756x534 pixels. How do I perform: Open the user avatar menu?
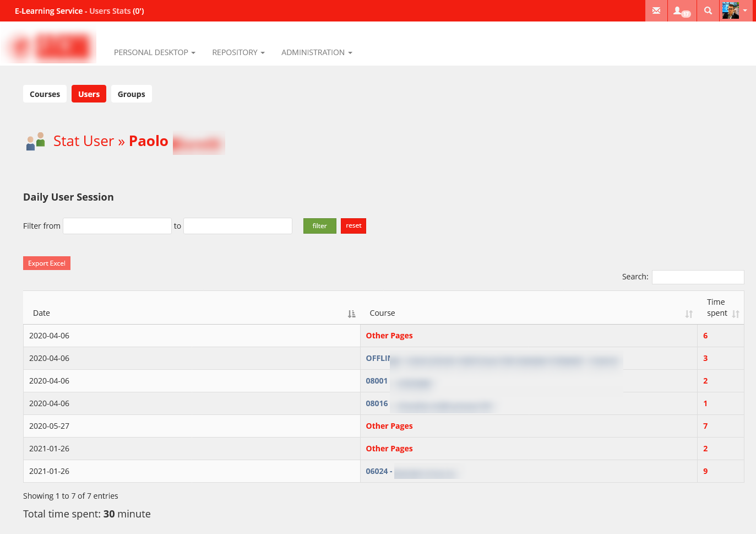pos(735,10)
